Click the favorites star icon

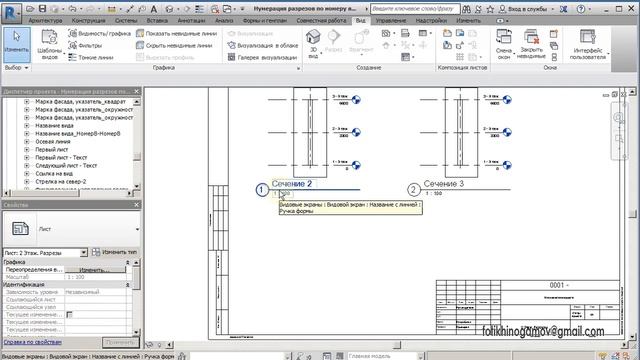(x=490, y=9)
